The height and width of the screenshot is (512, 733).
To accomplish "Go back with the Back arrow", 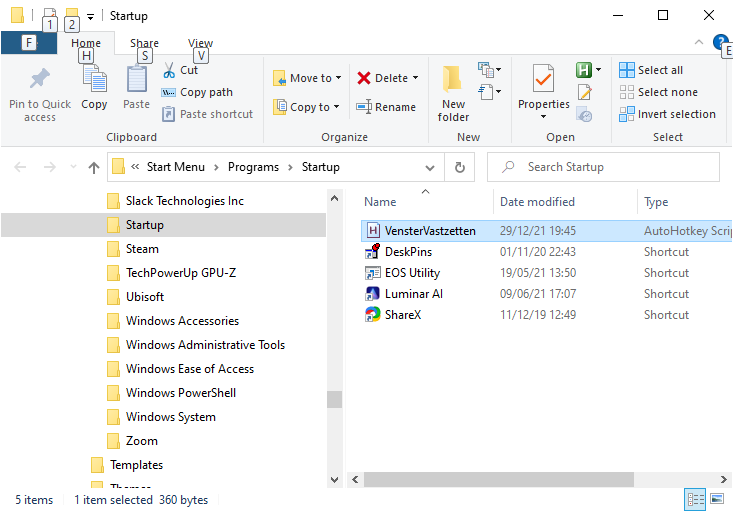I will 20,167.
